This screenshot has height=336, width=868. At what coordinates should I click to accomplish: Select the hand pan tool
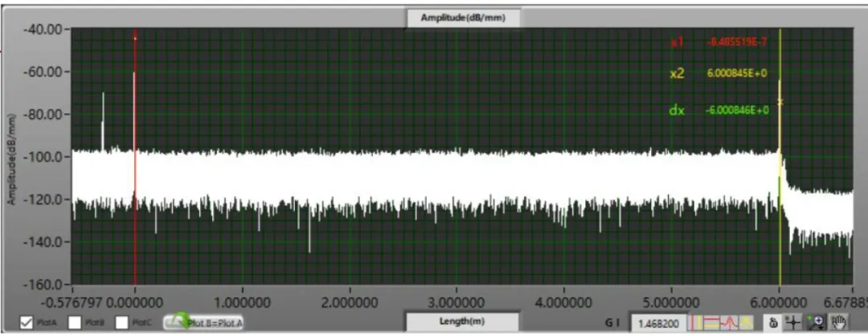pyautogui.click(x=837, y=322)
